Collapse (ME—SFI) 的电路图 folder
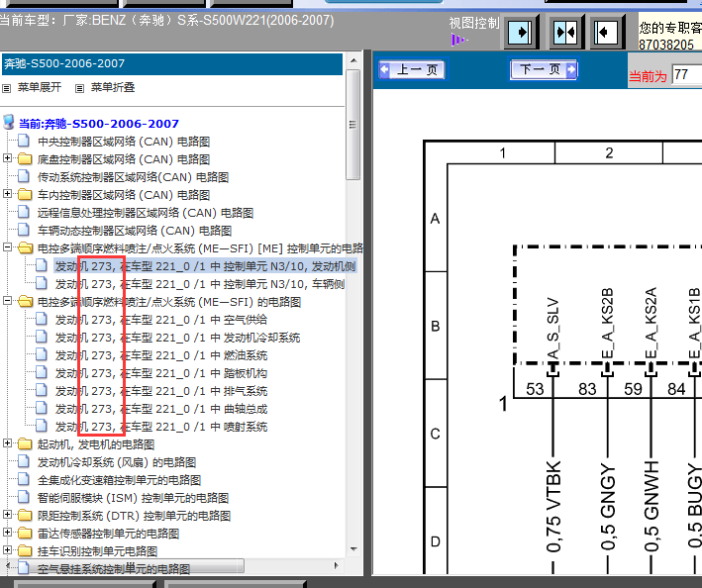This screenshot has height=588, width=702. (7, 301)
